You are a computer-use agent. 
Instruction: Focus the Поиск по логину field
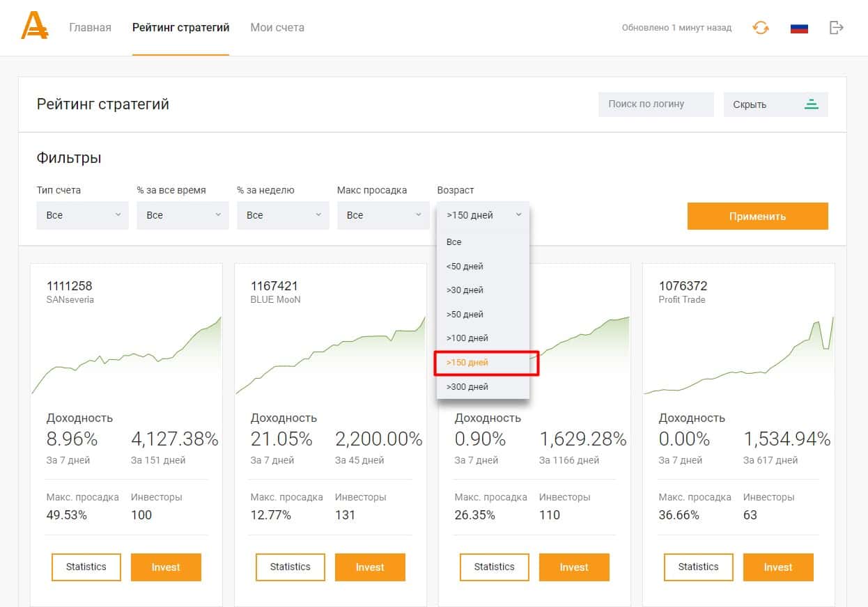tap(656, 104)
